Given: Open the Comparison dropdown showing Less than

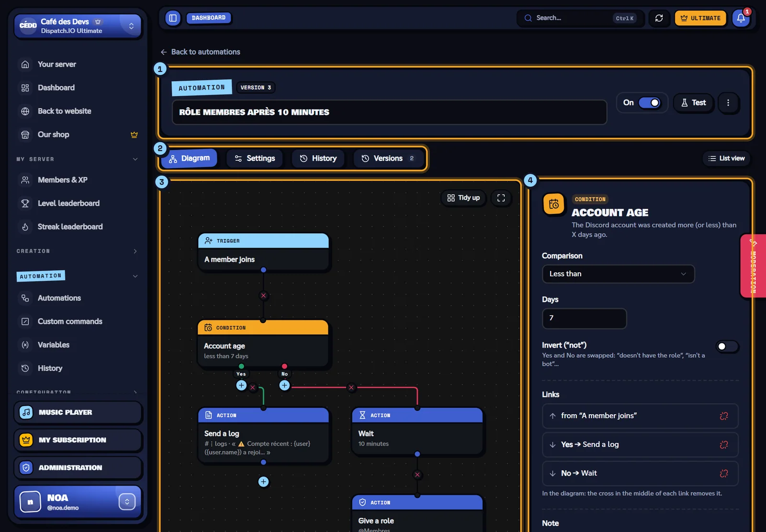Looking at the screenshot, I should 618,274.
